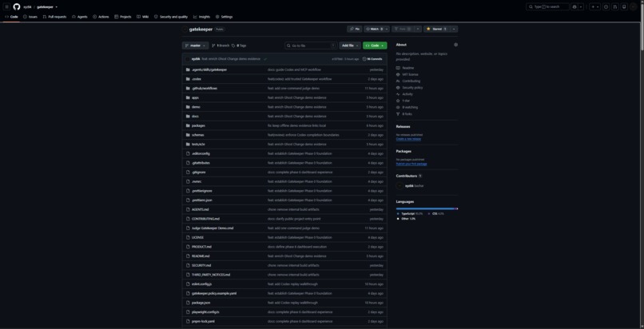Pin the gatekeeper repository
Screen dimensions: 644x329
pyautogui.click(x=354, y=29)
